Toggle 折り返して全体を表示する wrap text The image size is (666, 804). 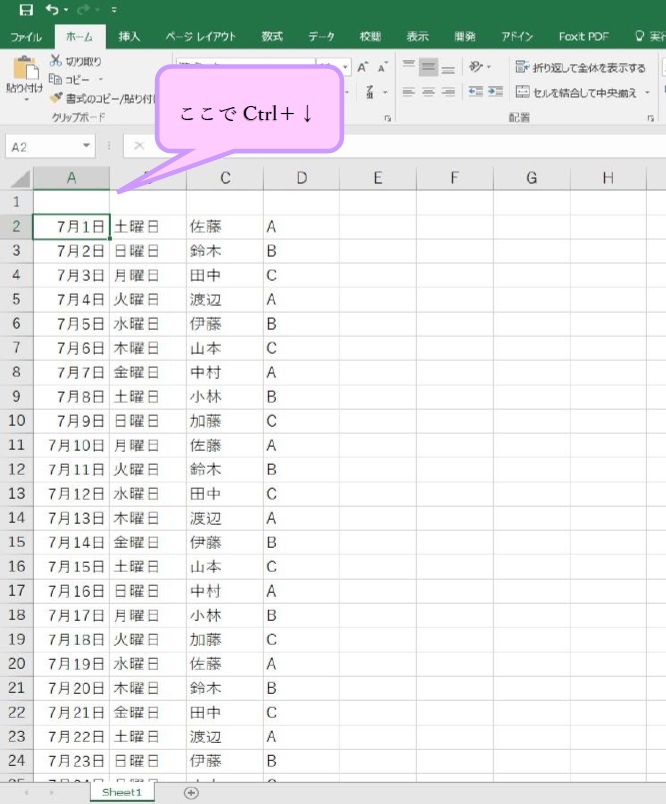click(x=580, y=67)
